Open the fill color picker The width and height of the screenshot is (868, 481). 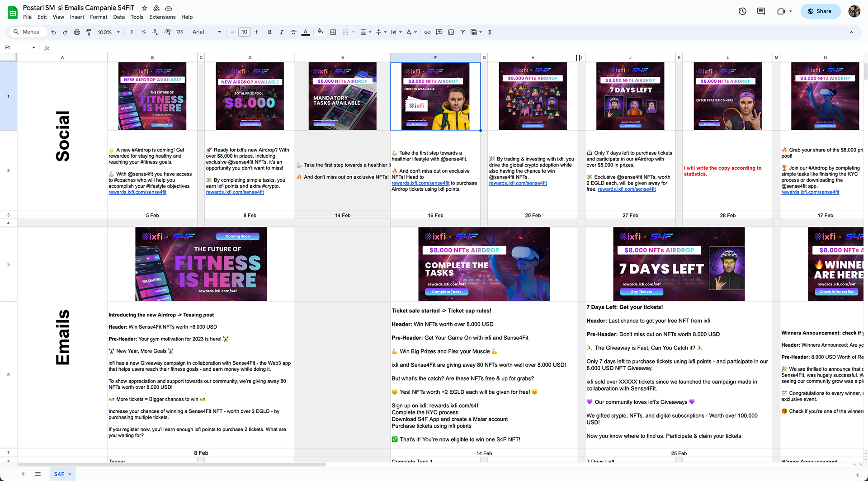321,32
